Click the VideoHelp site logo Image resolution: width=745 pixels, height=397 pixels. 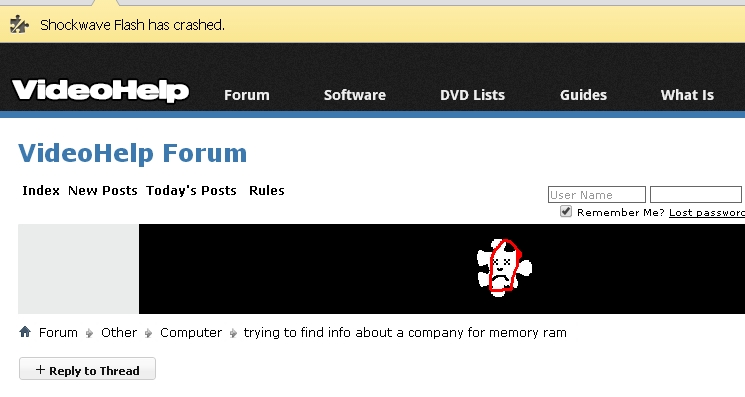[x=101, y=90]
